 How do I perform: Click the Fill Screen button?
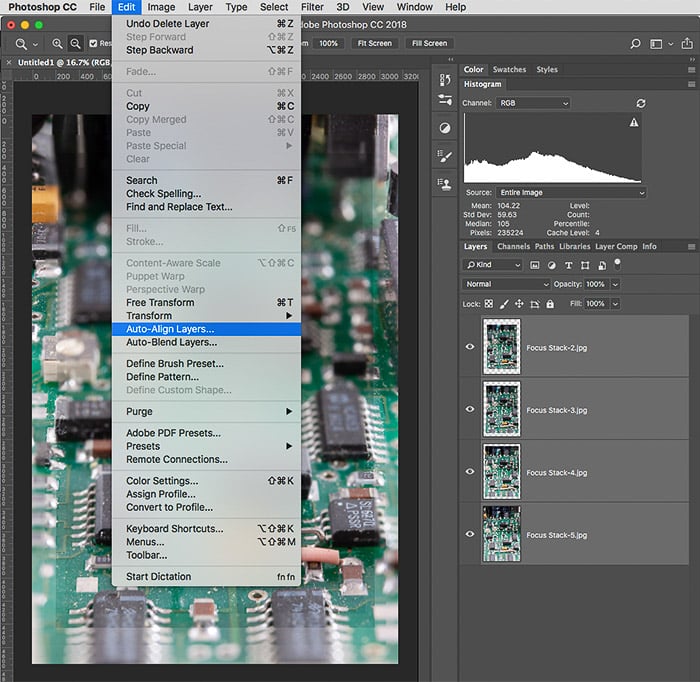pyautogui.click(x=429, y=43)
